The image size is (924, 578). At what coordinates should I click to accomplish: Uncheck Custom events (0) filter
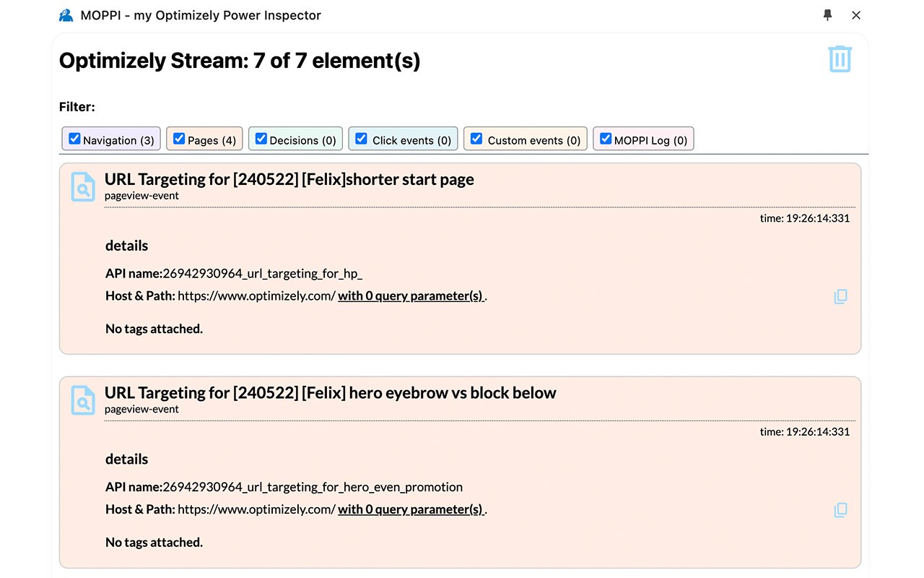pos(476,139)
